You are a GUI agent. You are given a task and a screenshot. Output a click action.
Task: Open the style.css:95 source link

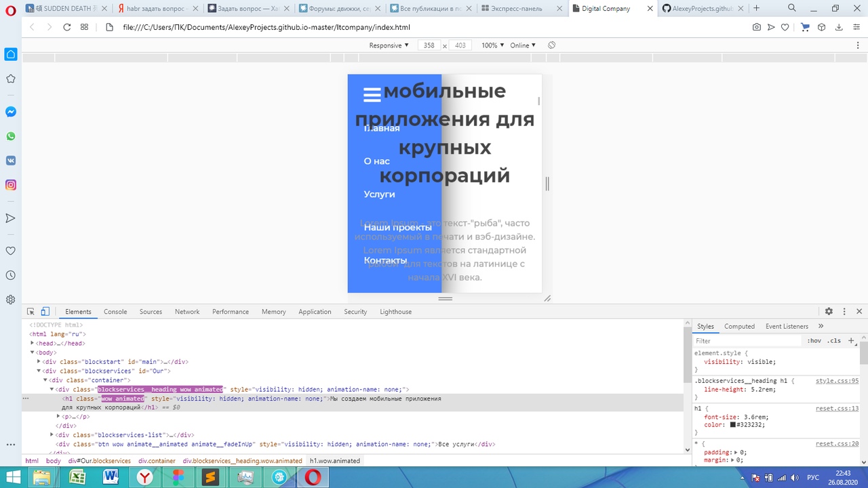click(x=837, y=381)
